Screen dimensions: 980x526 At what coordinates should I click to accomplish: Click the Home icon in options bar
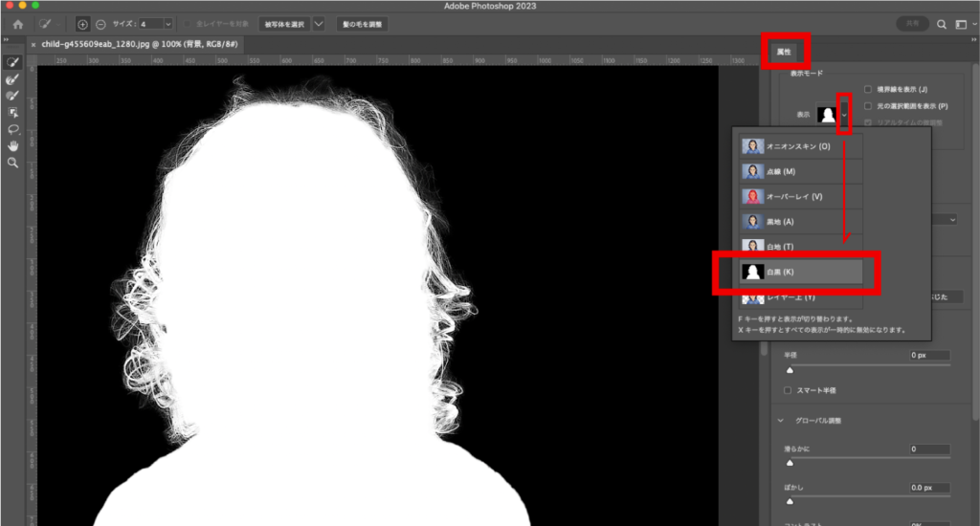[x=17, y=24]
